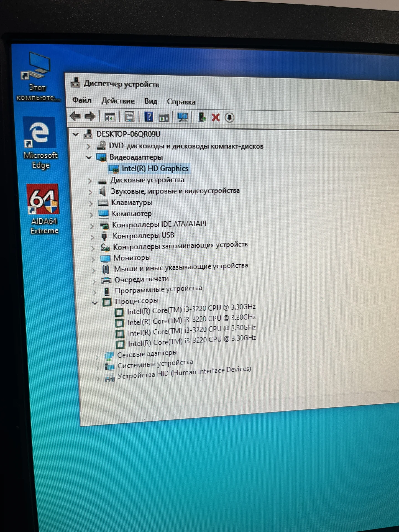Select the first i3-3220 CPU entry
The image size is (399, 532).
(191, 309)
